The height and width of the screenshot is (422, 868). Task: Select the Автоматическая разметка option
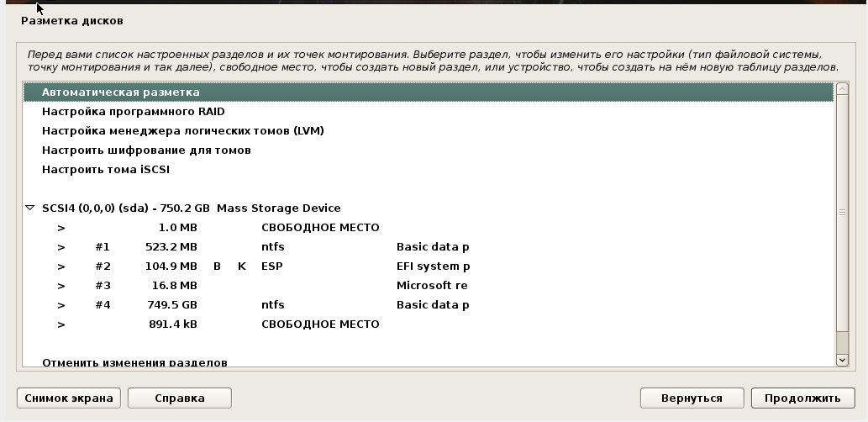[x=121, y=92]
